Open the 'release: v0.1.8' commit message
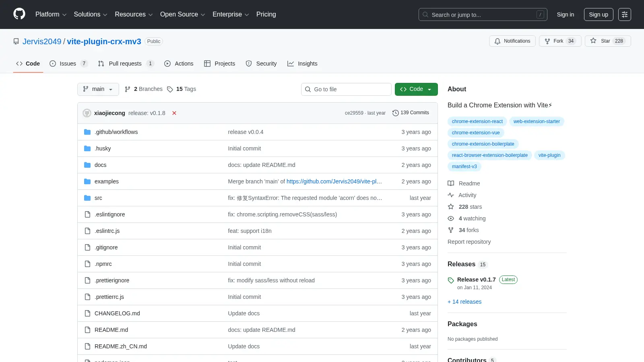 [147, 113]
